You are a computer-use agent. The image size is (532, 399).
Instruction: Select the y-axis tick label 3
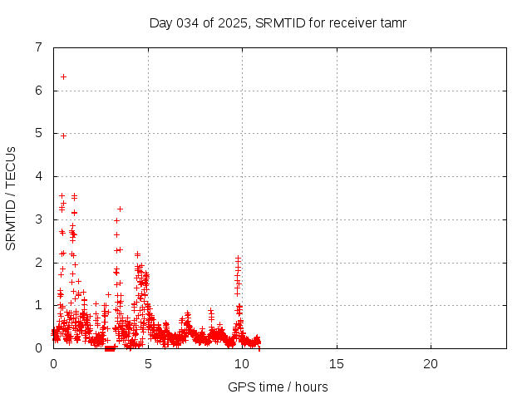tap(38, 219)
